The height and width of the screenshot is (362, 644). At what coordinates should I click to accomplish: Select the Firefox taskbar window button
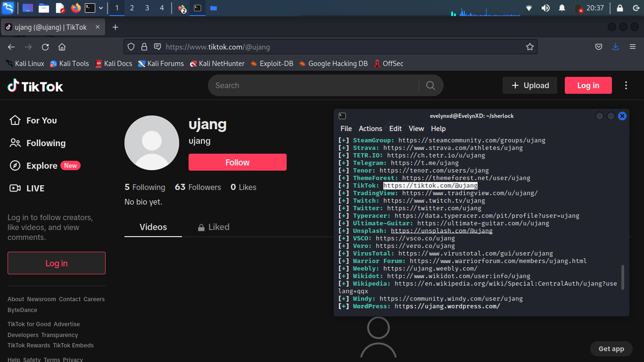182,8
